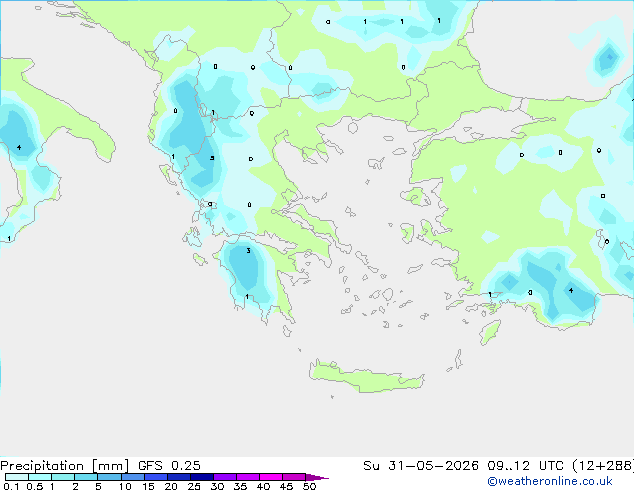Select the 20–25 mm dark blue swatch
Screen dimensions: 634x490
pyautogui.click(x=179, y=477)
